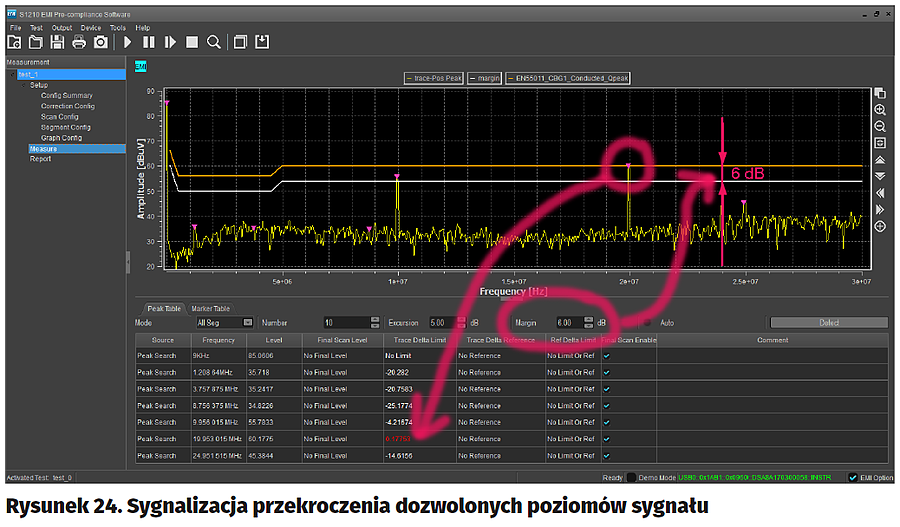Viewport: 900px width, 527px height.
Task: Click the camera screenshot icon in toolbar
Action: (x=100, y=43)
